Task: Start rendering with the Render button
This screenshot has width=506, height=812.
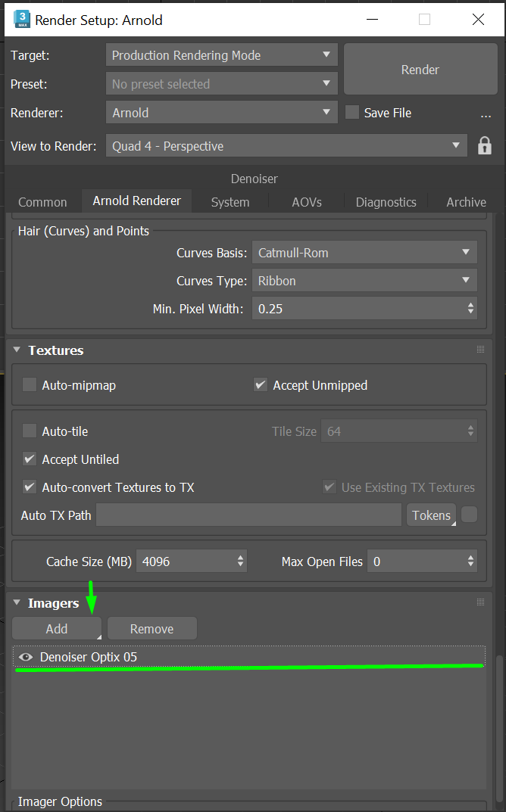Action: coord(420,69)
